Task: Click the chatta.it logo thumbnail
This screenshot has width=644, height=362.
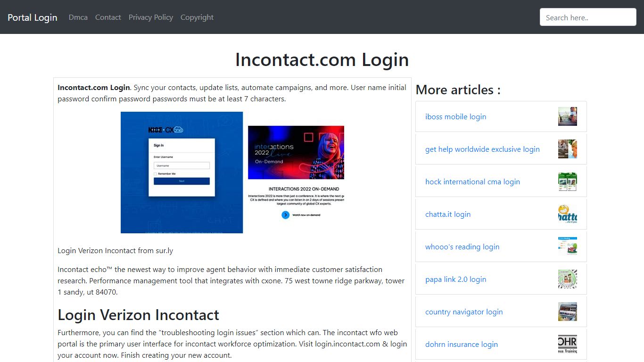Action: point(568,214)
